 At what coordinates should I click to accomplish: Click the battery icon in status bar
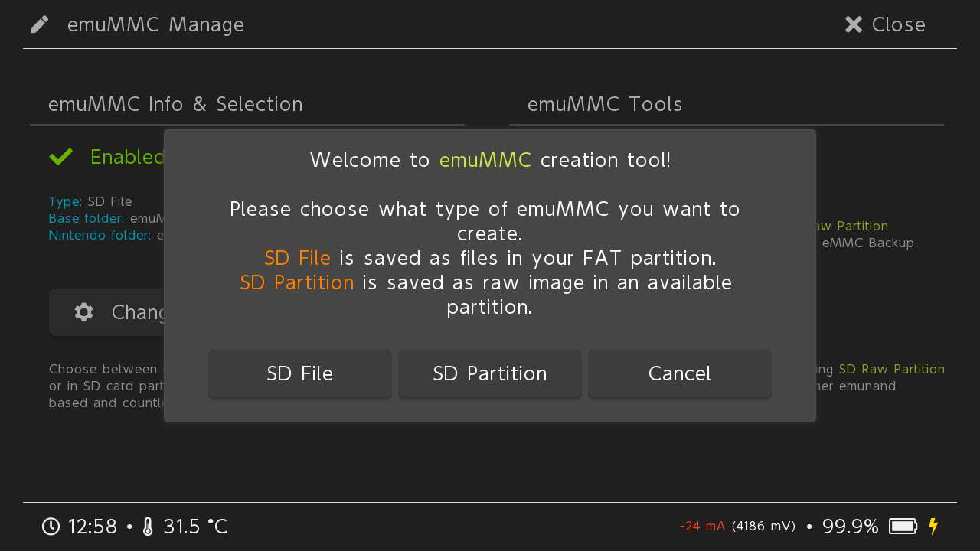point(903,527)
